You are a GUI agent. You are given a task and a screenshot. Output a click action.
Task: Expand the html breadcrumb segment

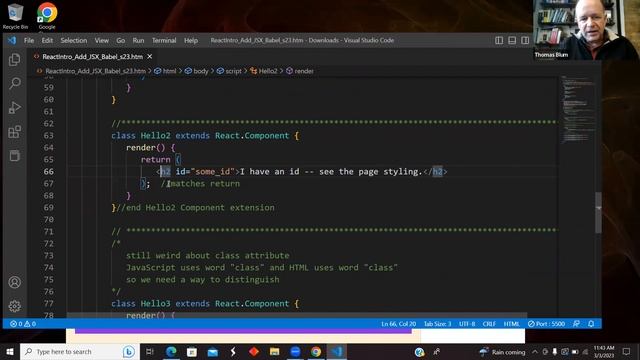pos(166,71)
